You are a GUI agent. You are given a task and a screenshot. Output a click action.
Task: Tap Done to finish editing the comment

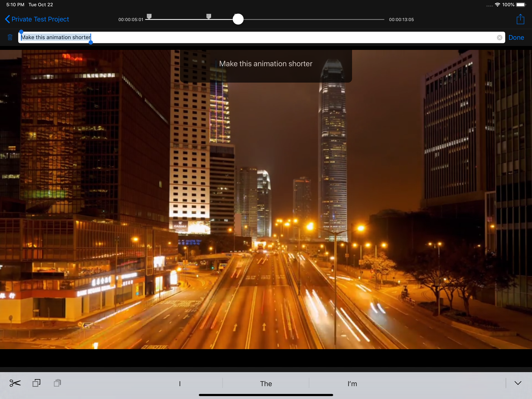click(x=516, y=38)
